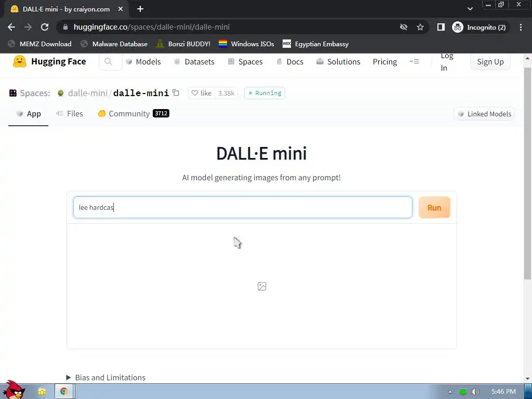Like this space with heart button
532x399 pixels.
tap(201, 93)
